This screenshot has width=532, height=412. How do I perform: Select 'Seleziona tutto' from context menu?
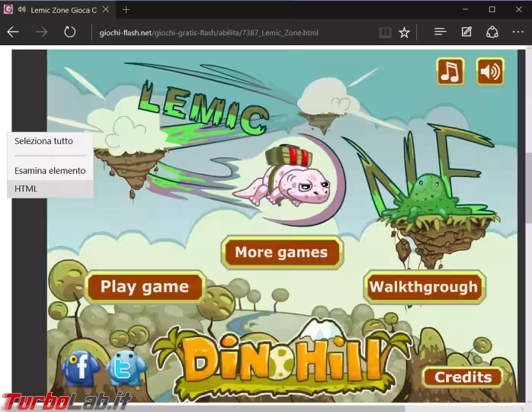point(43,141)
